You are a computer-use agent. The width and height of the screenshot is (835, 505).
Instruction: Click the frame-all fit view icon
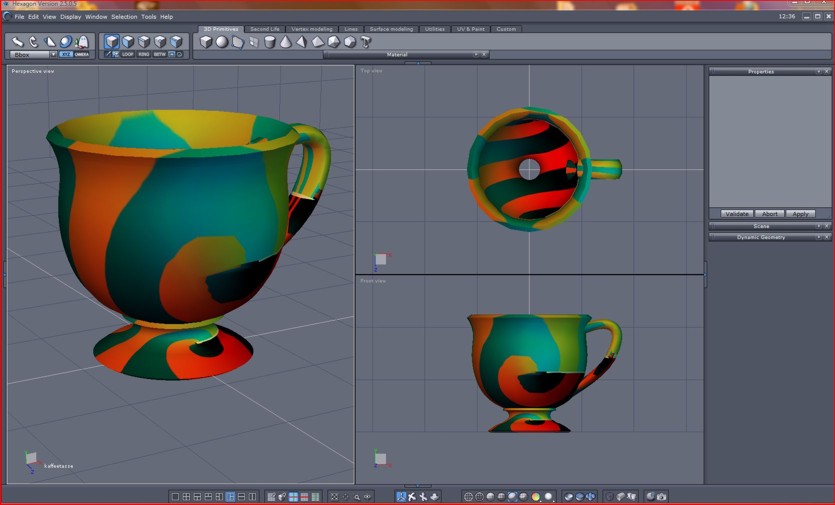point(335,496)
